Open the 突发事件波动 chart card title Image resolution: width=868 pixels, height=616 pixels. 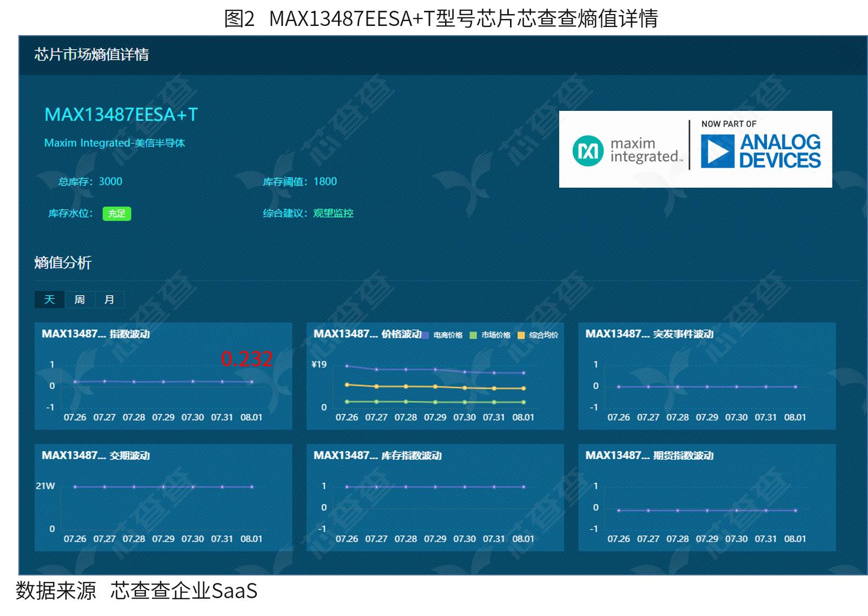(650, 334)
